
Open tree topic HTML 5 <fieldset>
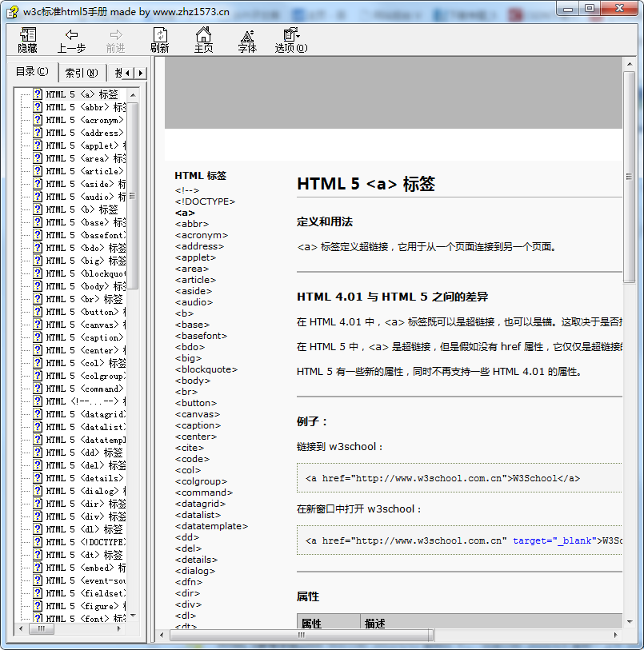tap(85, 593)
